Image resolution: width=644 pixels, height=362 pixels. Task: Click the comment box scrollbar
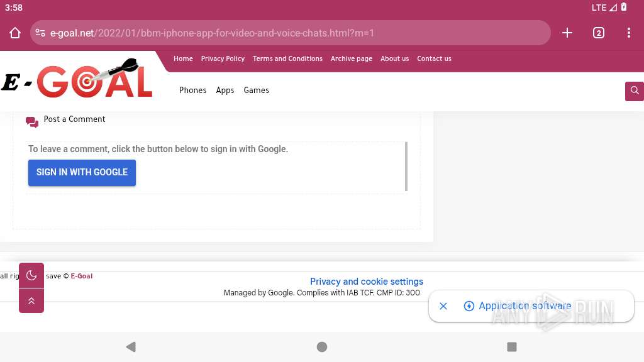(406, 167)
